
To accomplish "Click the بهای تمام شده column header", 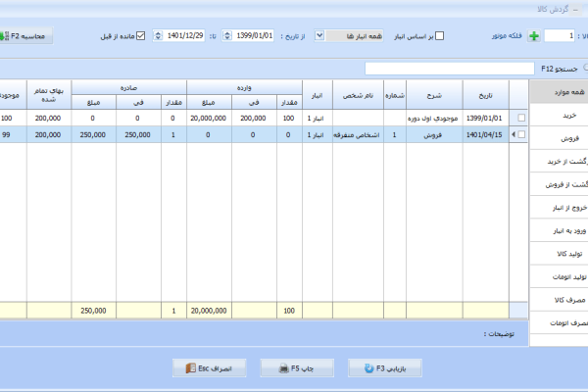I will click(x=49, y=95).
